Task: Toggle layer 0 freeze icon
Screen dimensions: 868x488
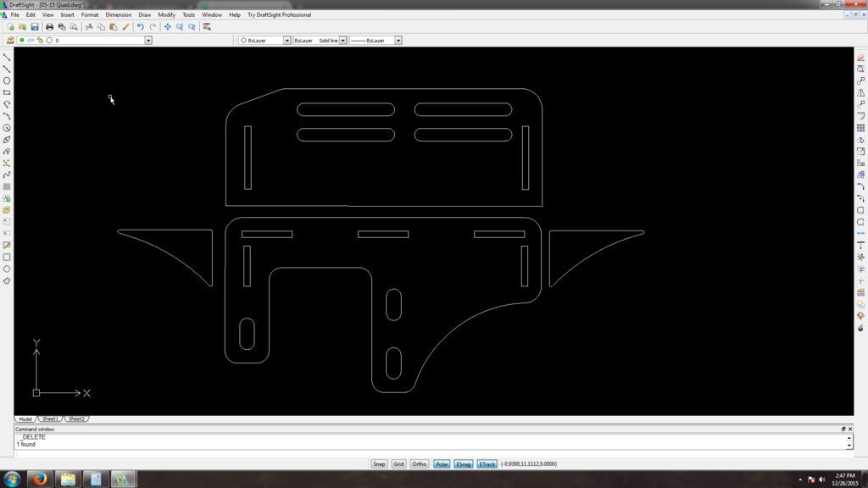Action: click(x=31, y=41)
